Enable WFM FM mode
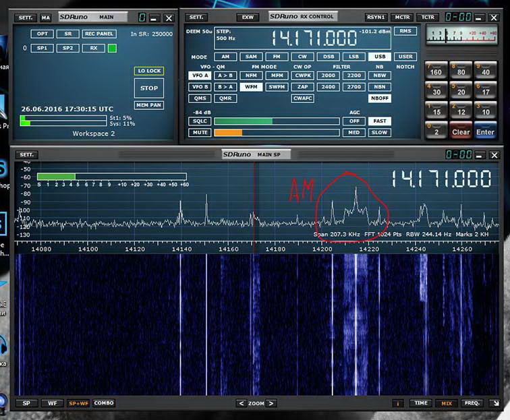Screen dimensions: 510x420 (x=251, y=87)
